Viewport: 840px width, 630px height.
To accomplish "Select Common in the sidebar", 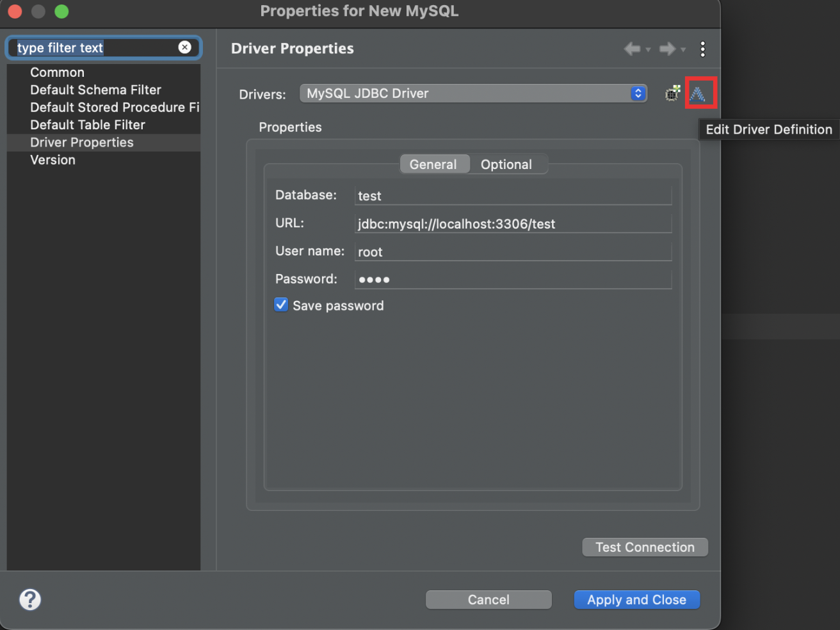I will 104,72.
